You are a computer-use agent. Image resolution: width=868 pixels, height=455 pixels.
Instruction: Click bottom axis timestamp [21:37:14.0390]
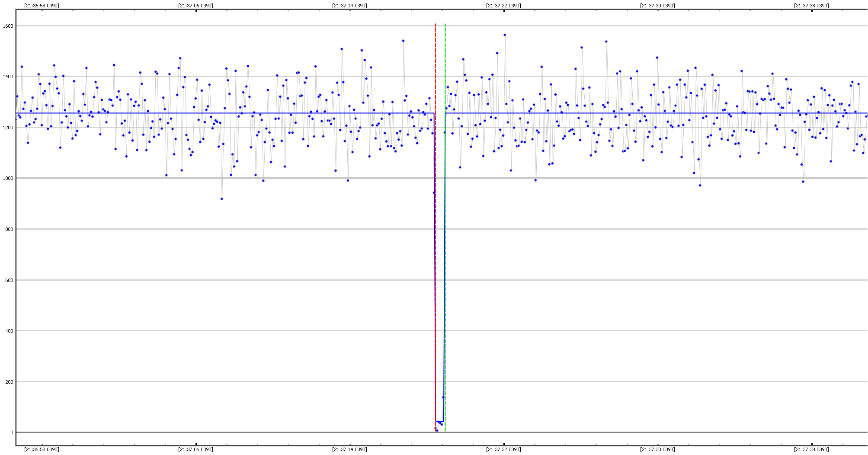click(349, 449)
